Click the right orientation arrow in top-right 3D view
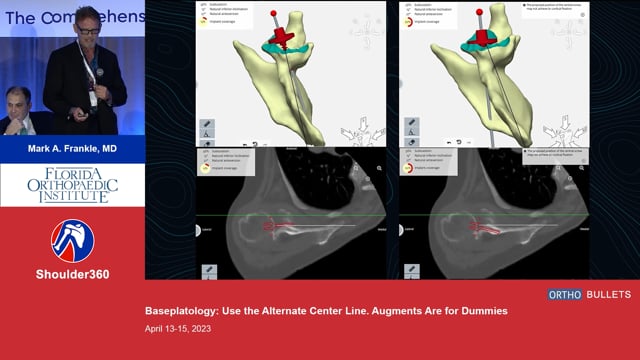 click(581, 131)
